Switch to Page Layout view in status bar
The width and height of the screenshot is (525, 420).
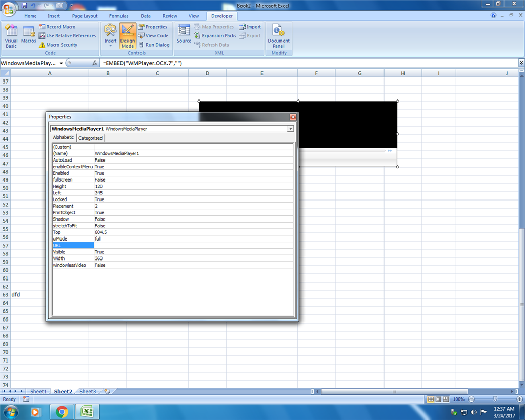tap(438, 399)
